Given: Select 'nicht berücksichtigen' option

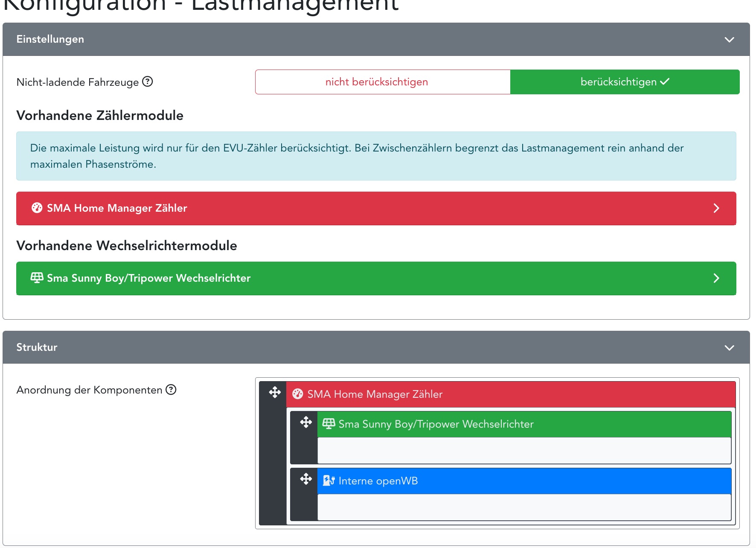Looking at the screenshot, I should (383, 82).
